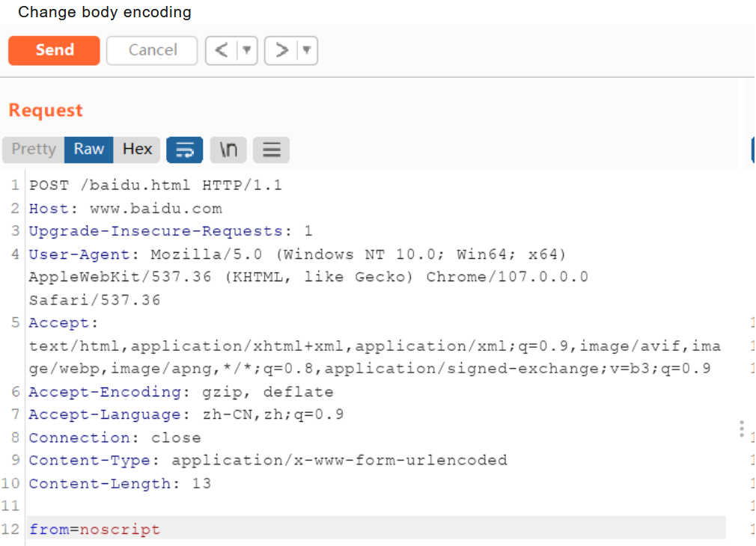This screenshot has height=546, width=756.
Task: Click the request line 'POST /baidu.html HTTP/1.1'
Action: 155,185
